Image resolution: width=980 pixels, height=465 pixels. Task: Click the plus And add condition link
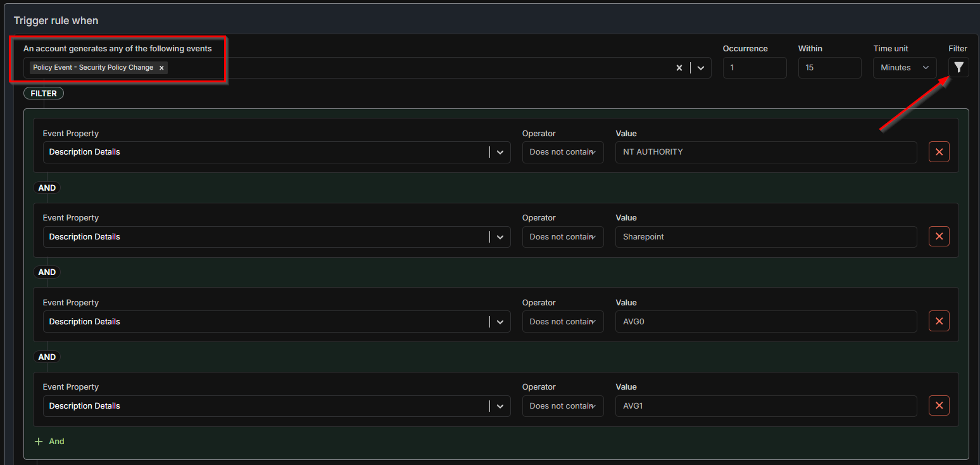coord(50,442)
